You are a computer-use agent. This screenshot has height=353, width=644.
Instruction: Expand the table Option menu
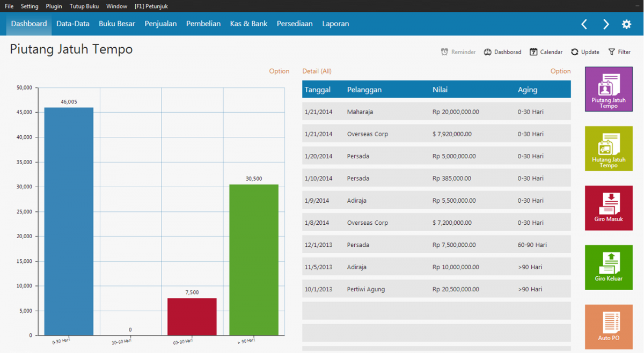point(560,71)
